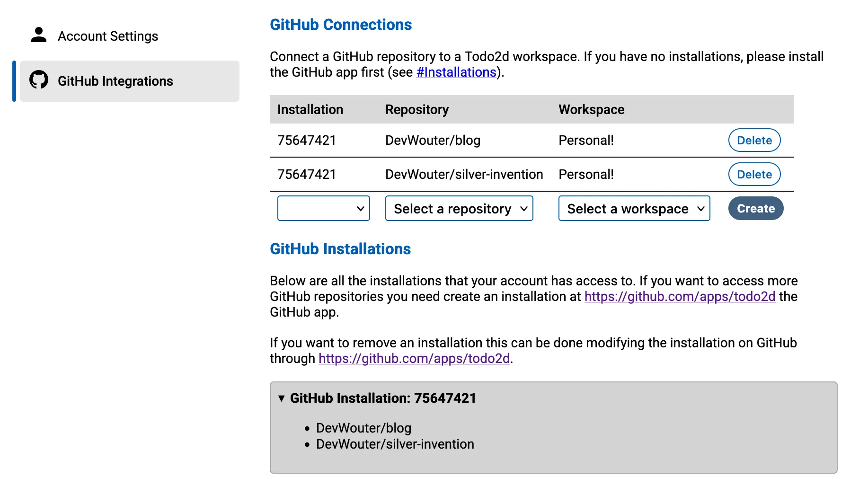868x495 pixels.
Task: Click the Account Settings person icon
Action: (39, 35)
